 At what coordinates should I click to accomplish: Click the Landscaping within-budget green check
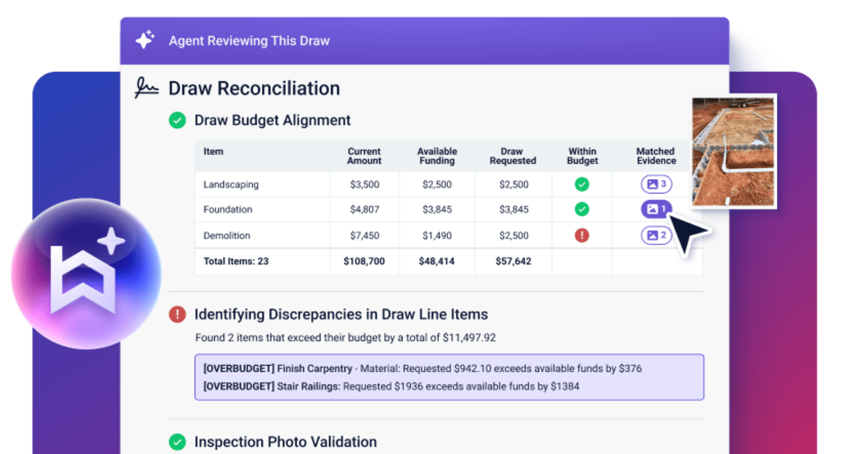582,184
